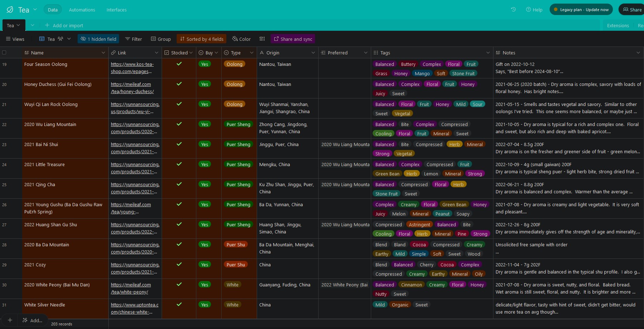The image size is (644, 329).
Task: Open the Tea view dropdown arrow
Action: tap(69, 39)
